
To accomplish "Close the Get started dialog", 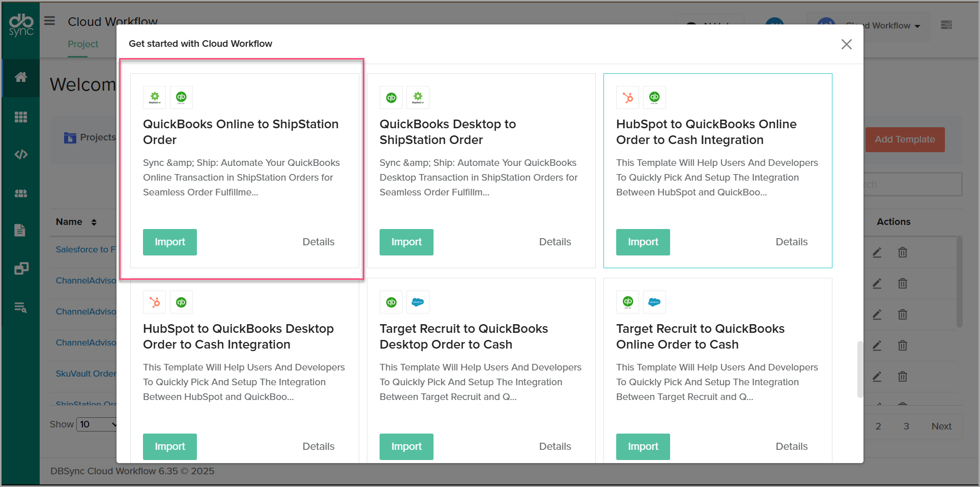I will tap(846, 44).
